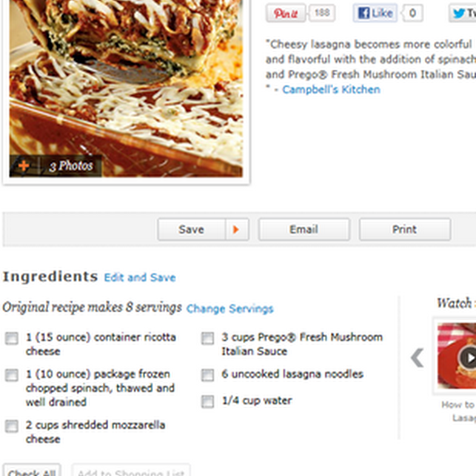This screenshot has height=476, width=476.
Task: Open the Campbell's Kitchen link
Action: [331, 90]
